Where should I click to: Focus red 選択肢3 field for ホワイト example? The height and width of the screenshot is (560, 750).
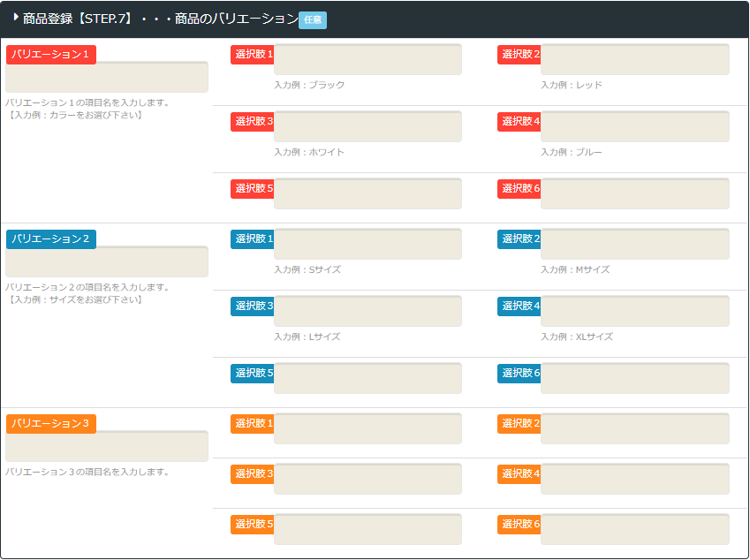point(367,127)
